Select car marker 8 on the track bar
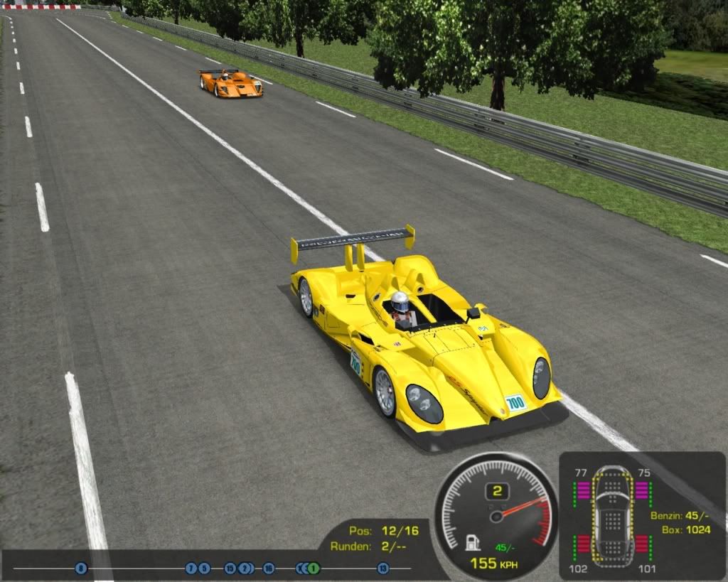The image size is (728, 582). tap(81, 568)
